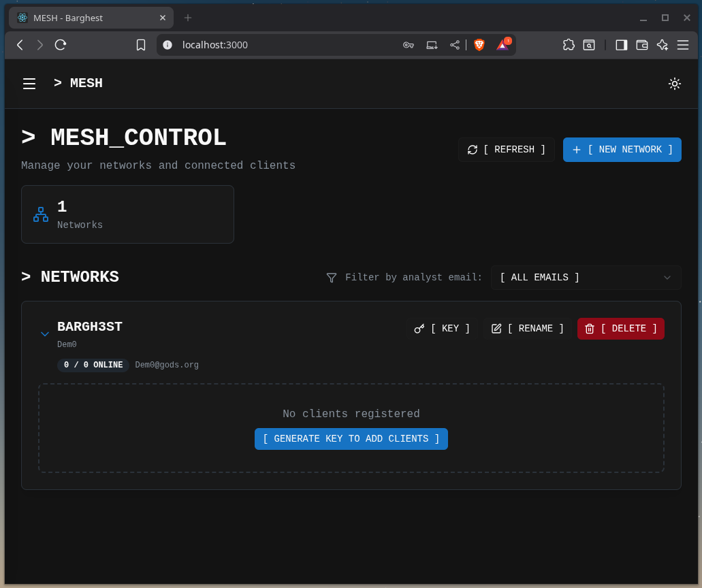
Task: Open the browser extensions puzzle icon
Action: tap(569, 45)
